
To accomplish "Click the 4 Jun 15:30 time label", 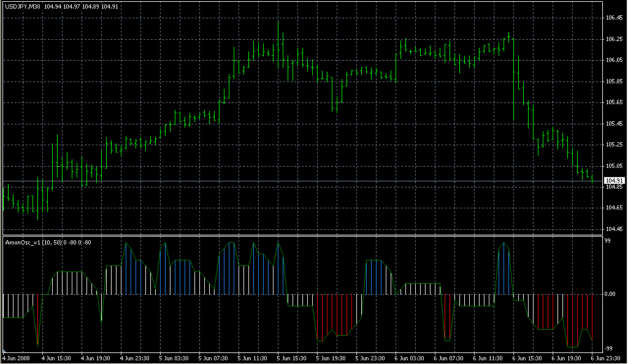I will (56, 358).
